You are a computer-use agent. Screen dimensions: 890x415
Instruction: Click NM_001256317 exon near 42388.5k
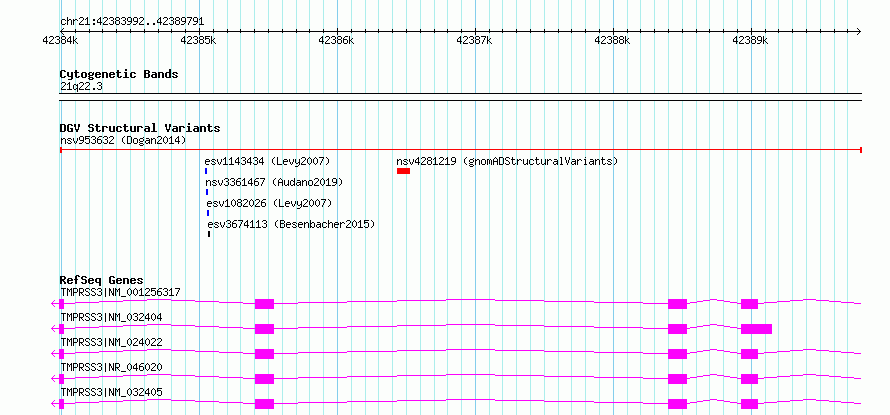(677, 304)
